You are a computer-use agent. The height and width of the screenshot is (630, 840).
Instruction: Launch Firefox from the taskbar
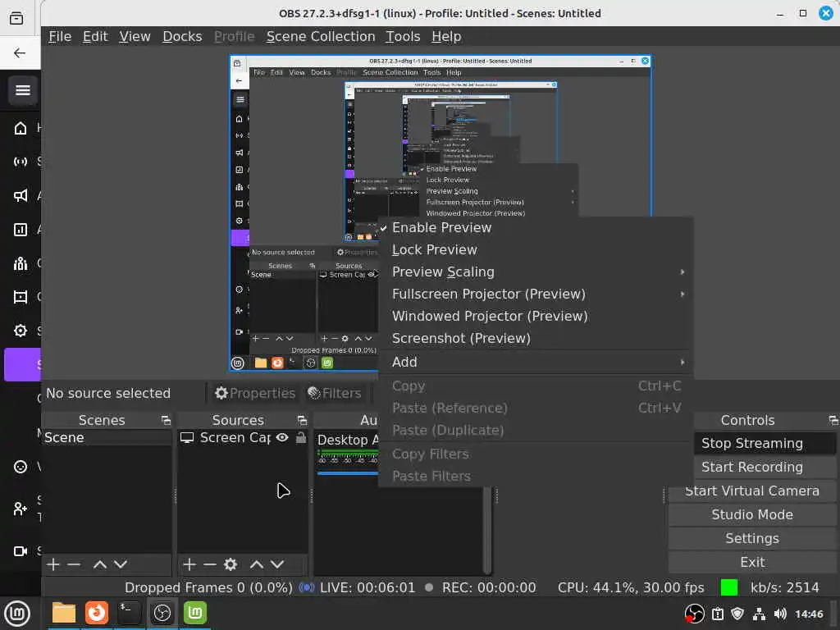tap(97, 613)
